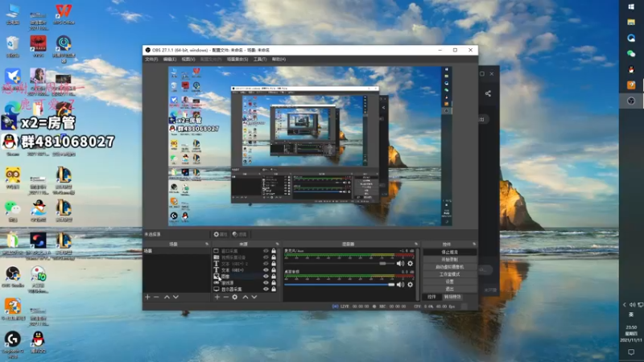644x362 pixels.
Task: Open the 文件(F) menu
Action: point(151,59)
